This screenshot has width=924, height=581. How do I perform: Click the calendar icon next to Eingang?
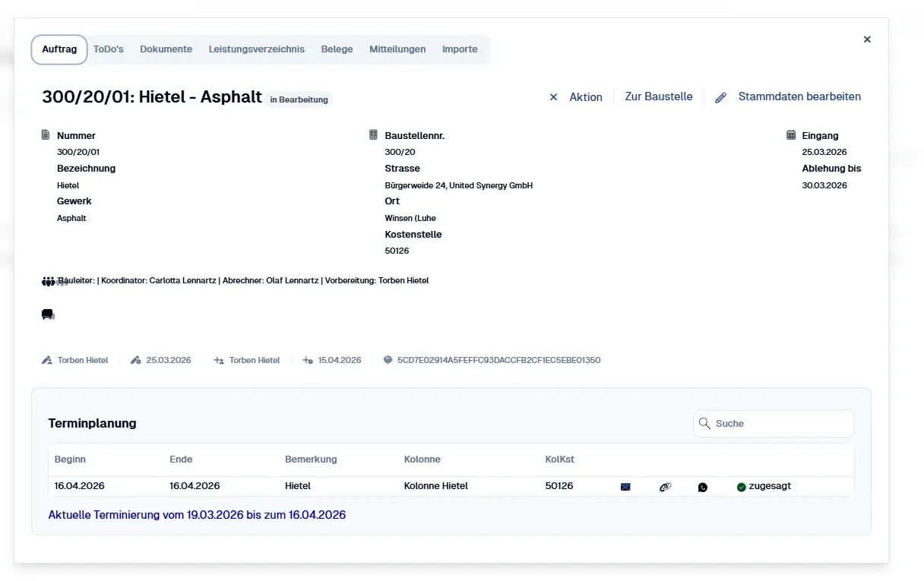[790, 134]
